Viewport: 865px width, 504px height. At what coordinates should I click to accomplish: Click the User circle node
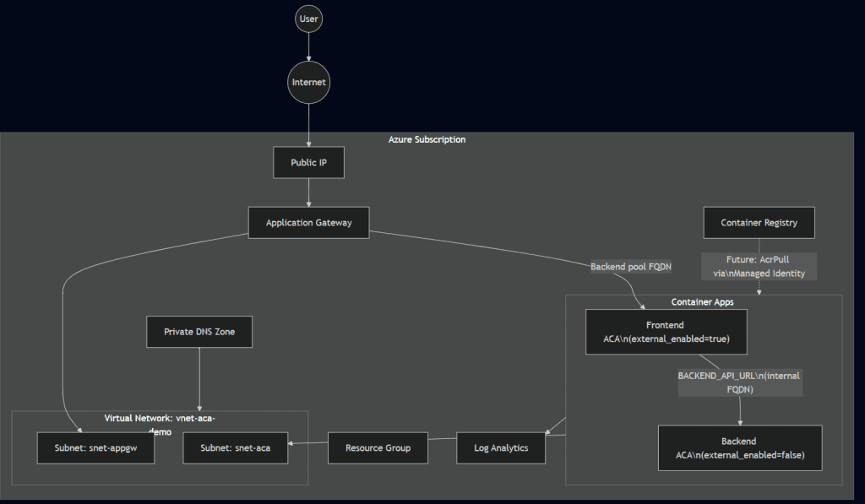pos(309,19)
